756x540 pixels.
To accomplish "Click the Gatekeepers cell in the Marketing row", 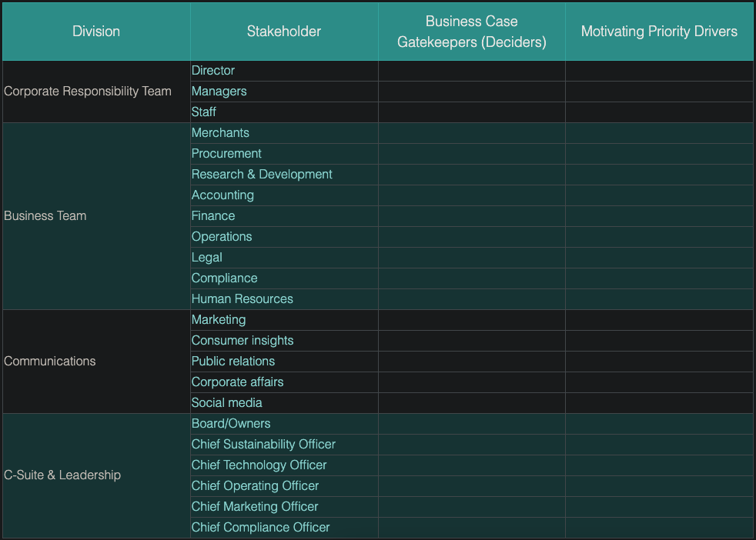I will [x=471, y=320].
